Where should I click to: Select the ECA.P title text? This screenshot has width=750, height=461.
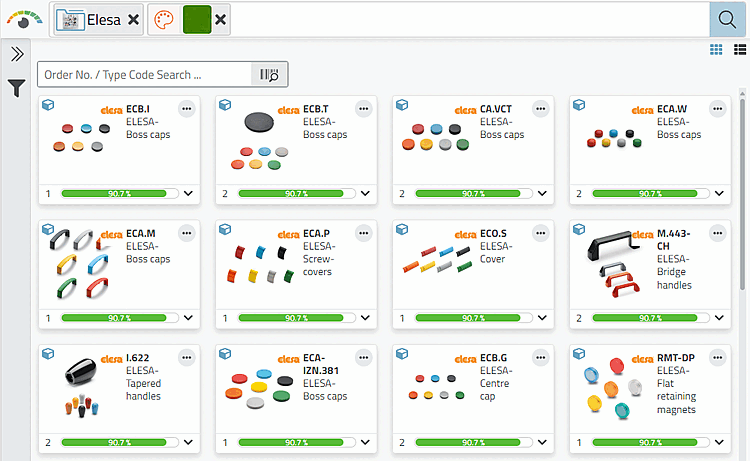316,233
